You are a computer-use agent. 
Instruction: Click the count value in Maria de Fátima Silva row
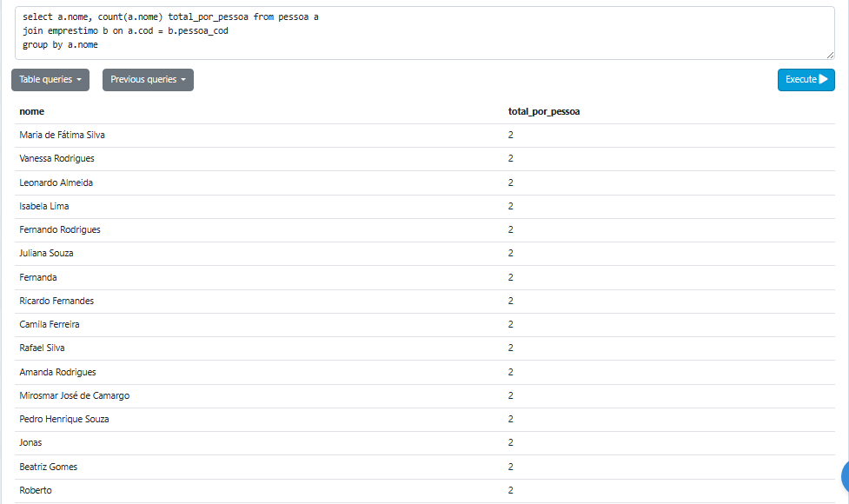(511, 135)
